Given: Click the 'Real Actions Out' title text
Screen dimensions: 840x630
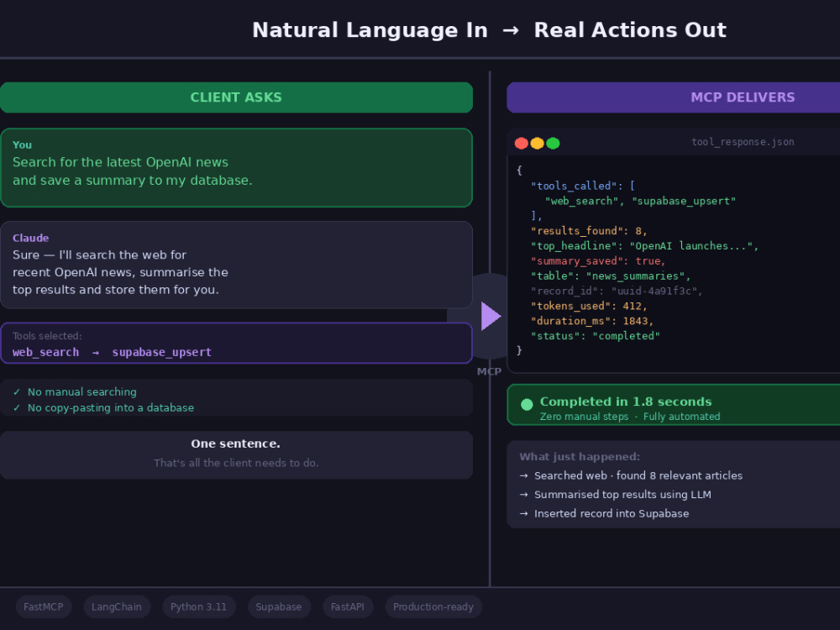Looking at the screenshot, I should (630, 30).
